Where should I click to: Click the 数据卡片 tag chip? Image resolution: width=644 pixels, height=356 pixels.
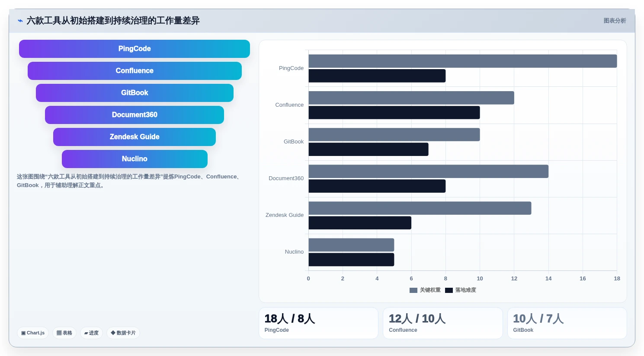click(123, 333)
